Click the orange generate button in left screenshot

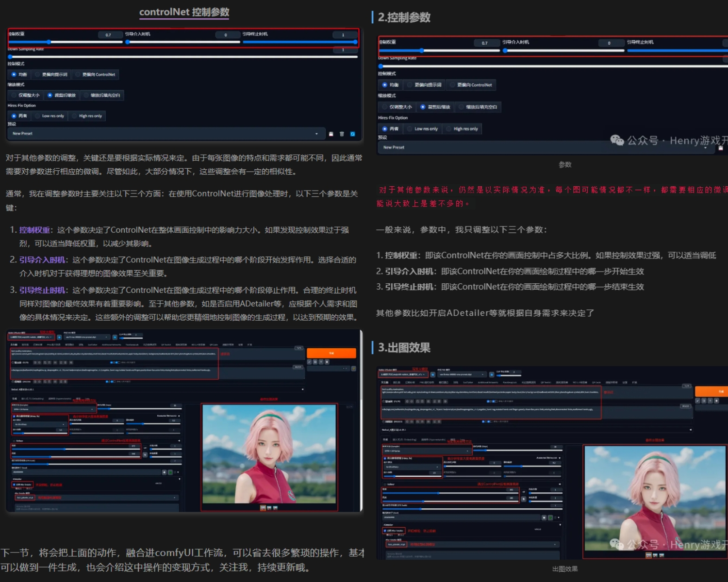click(331, 353)
